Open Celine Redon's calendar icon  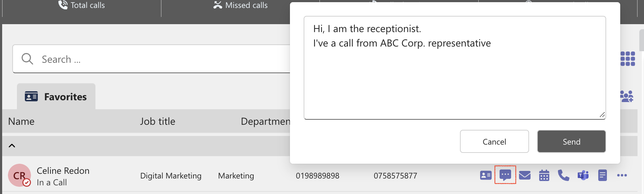[544, 176]
